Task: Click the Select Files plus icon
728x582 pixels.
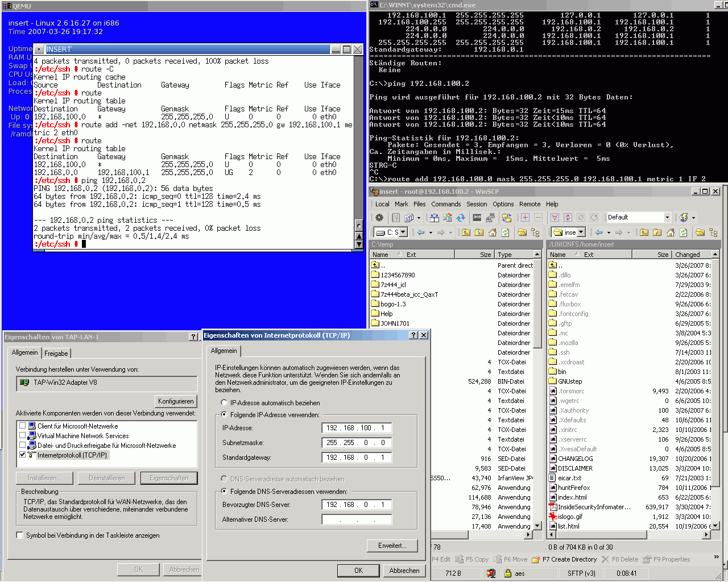Action: click(525, 217)
